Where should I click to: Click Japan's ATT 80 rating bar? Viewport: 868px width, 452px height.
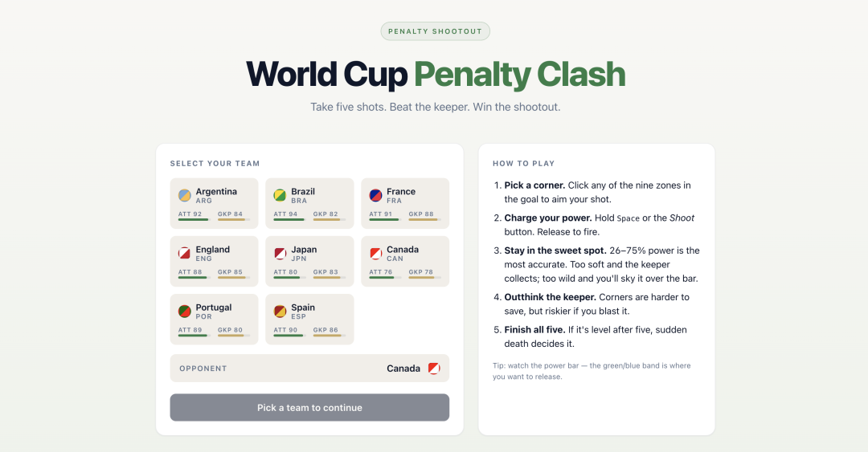(x=289, y=278)
